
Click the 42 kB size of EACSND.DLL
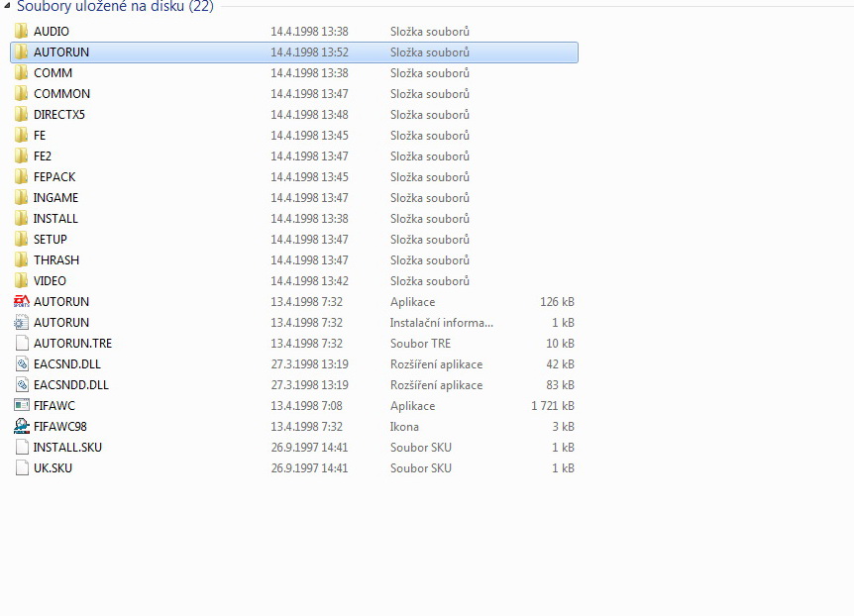coord(560,364)
